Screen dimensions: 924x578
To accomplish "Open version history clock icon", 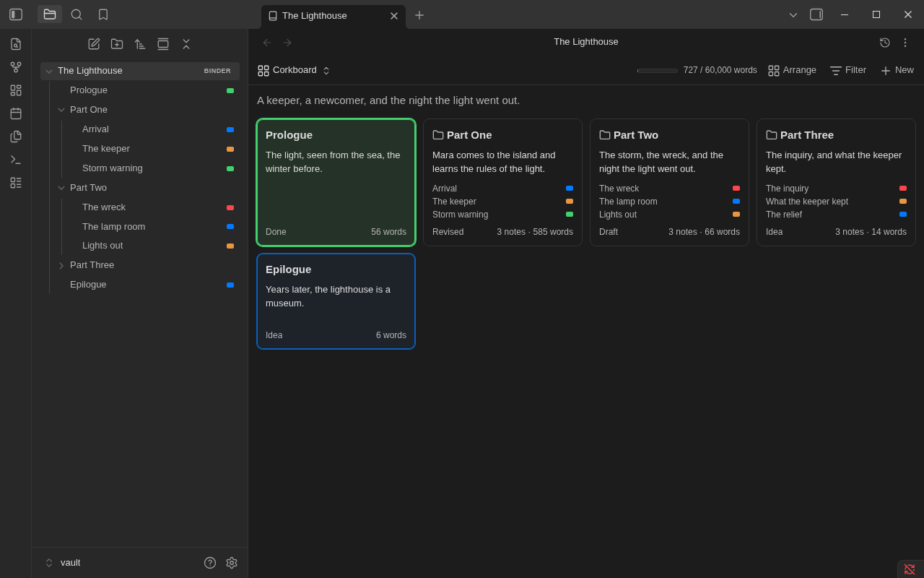I will click(x=885, y=43).
